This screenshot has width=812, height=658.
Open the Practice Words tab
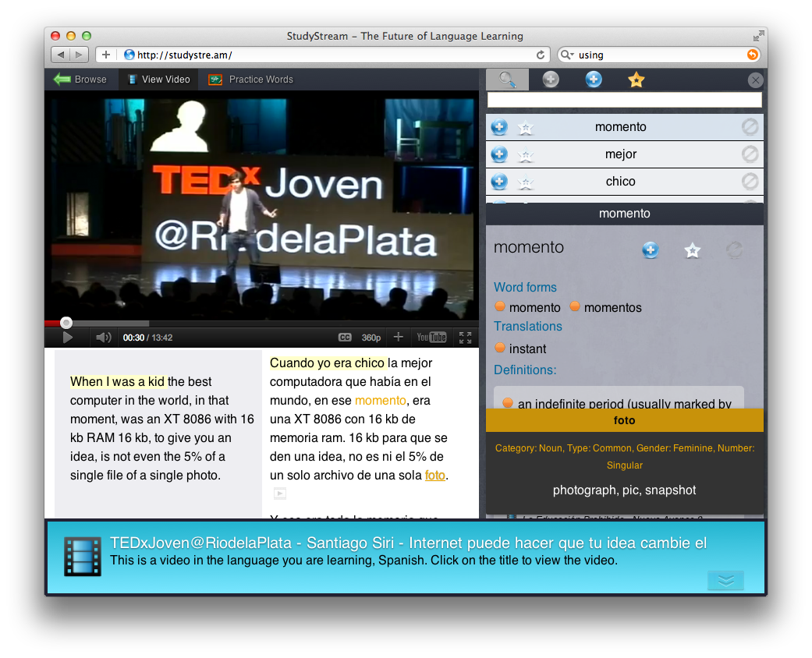click(251, 80)
